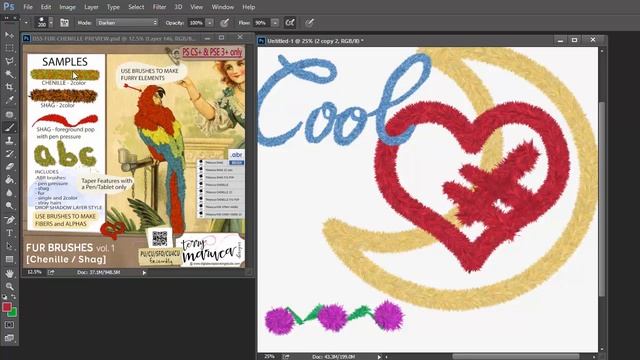The height and width of the screenshot is (360, 640).
Task: Open the Image menu
Action: point(67,7)
